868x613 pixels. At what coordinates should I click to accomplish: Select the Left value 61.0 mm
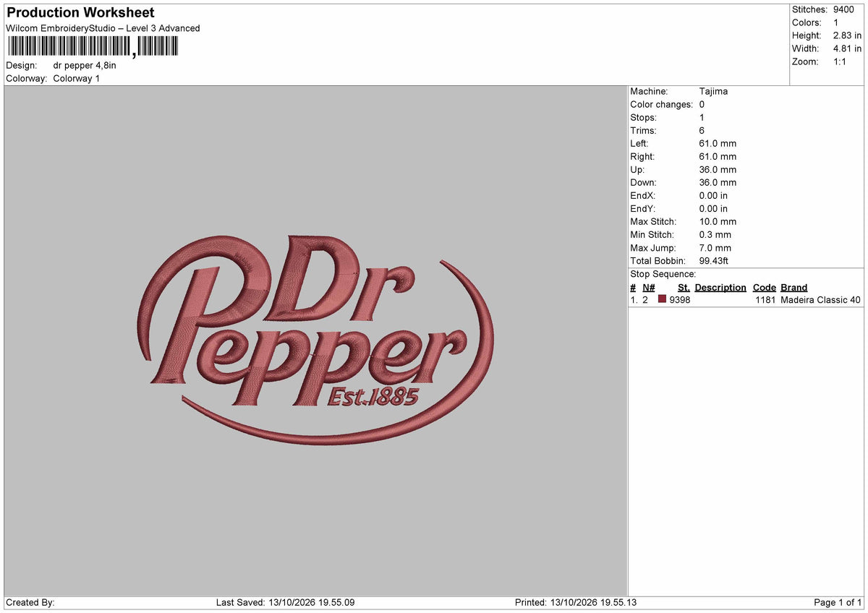718,143
